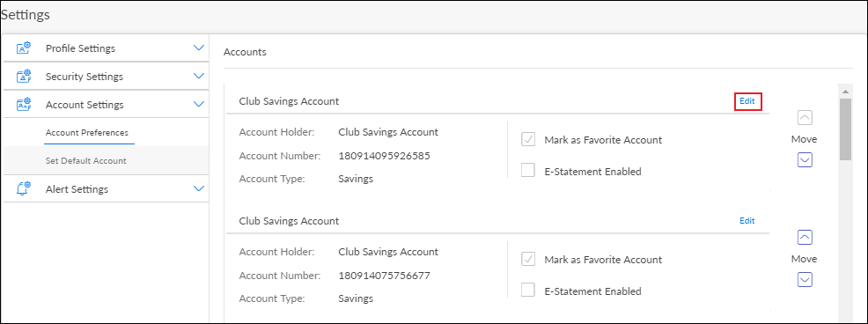
Task: Click the highlighted Edit link for the first account
Action: click(747, 101)
